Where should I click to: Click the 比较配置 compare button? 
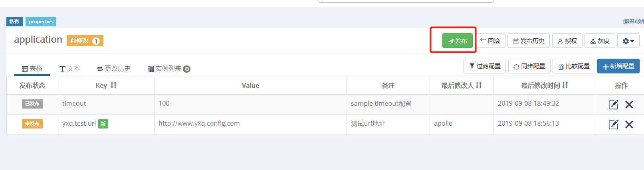574,66
